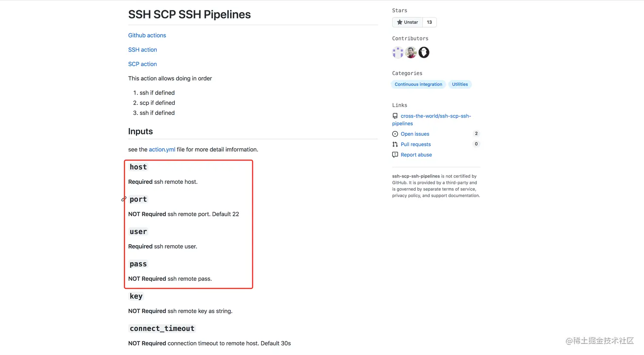Click the Report abuse flag icon

[395, 155]
